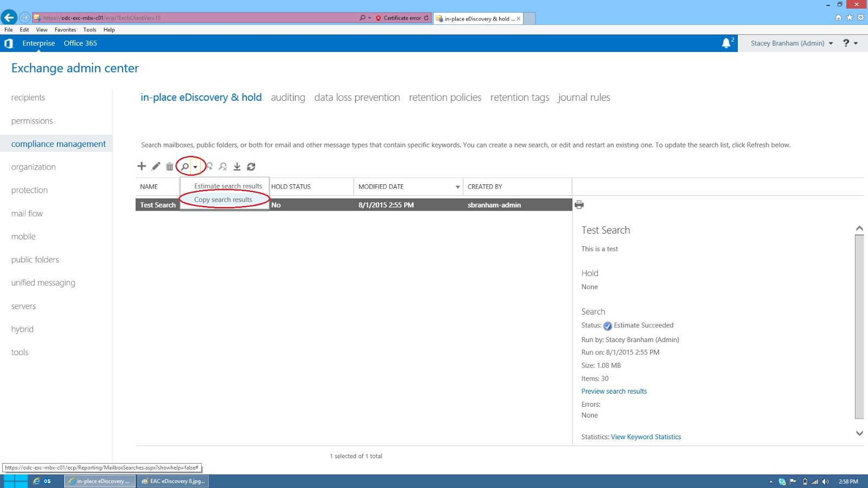Select Copy search results menu entry
The width and height of the screenshot is (868, 488).
click(224, 200)
